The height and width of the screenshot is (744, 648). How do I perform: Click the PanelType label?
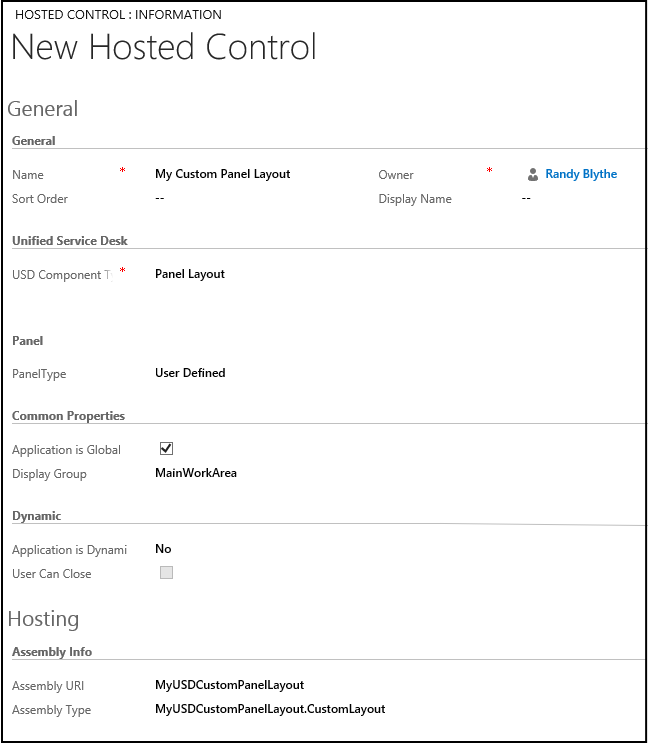pos(39,374)
